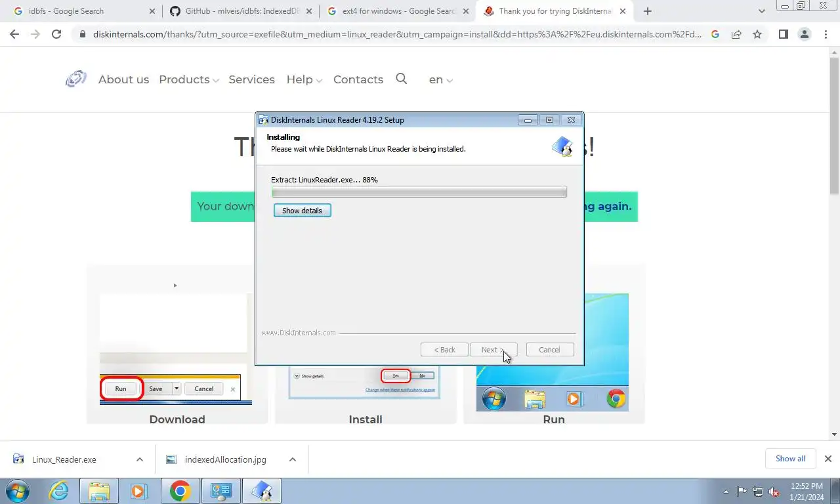
Task: Open the About us menu item
Action: click(x=123, y=79)
